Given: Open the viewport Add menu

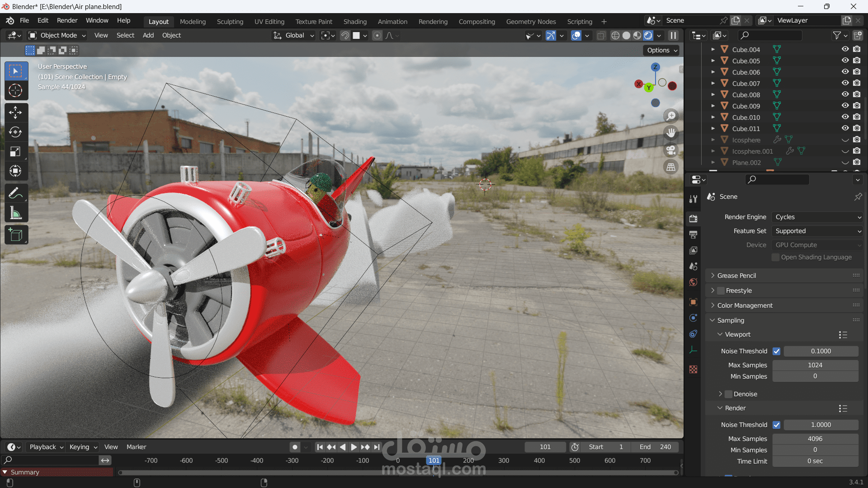Looking at the screenshot, I should [148, 35].
